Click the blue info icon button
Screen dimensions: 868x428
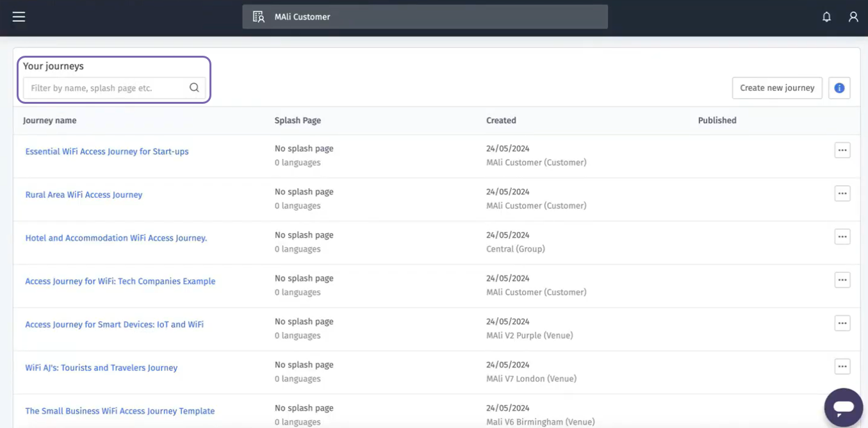(x=839, y=88)
